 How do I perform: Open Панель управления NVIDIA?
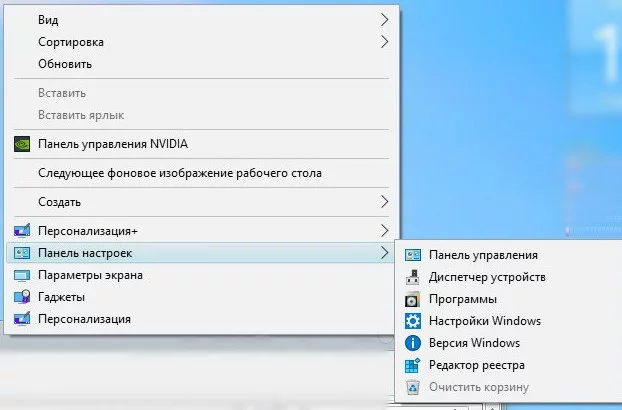tap(201, 144)
